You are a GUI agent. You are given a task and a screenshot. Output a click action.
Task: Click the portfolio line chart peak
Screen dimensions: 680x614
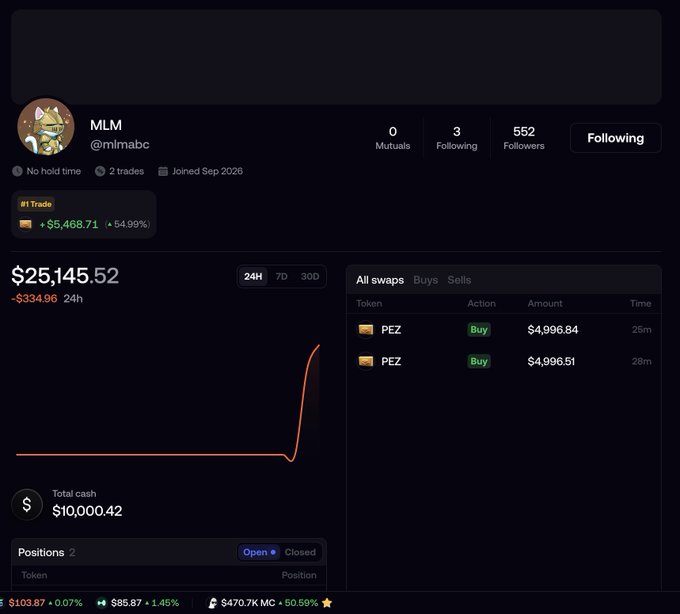click(x=319, y=346)
